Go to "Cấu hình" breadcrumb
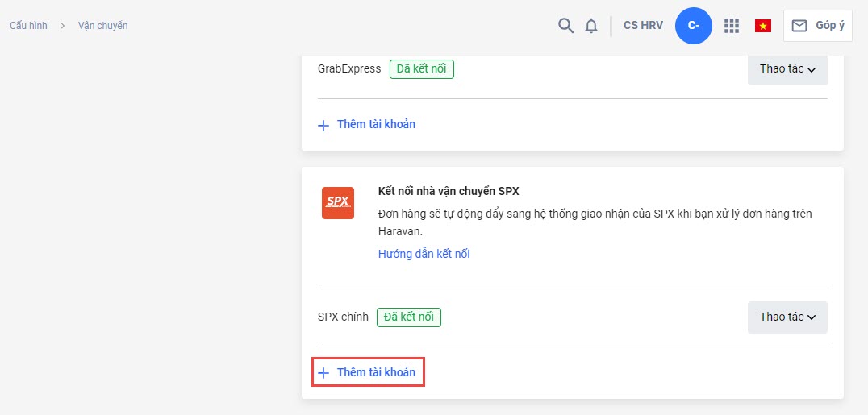The image size is (868, 415). point(28,26)
